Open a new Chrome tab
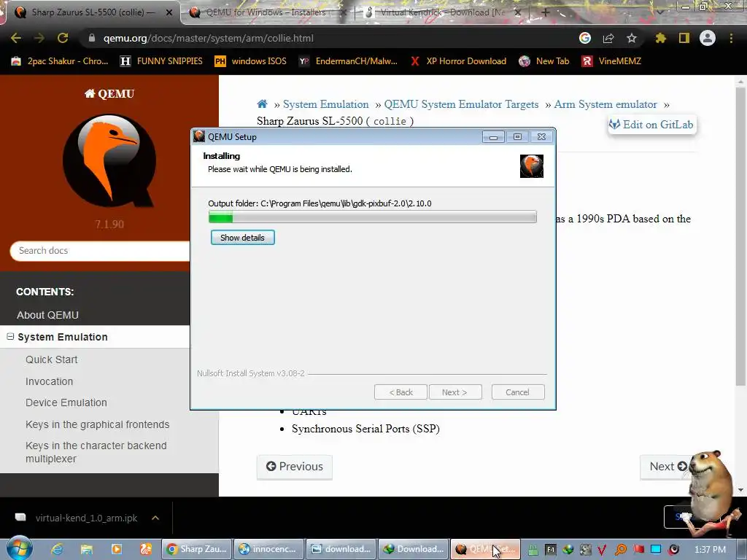This screenshot has width=747, height=560. pos(546,12)
